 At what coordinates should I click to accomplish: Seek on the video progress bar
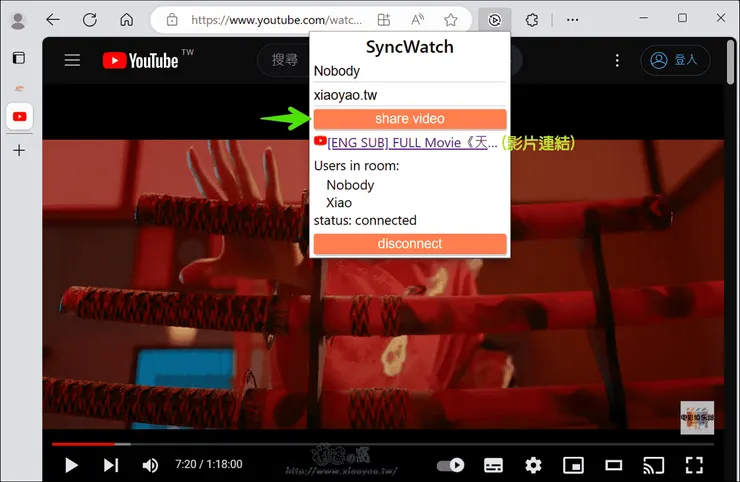point(383,444)
